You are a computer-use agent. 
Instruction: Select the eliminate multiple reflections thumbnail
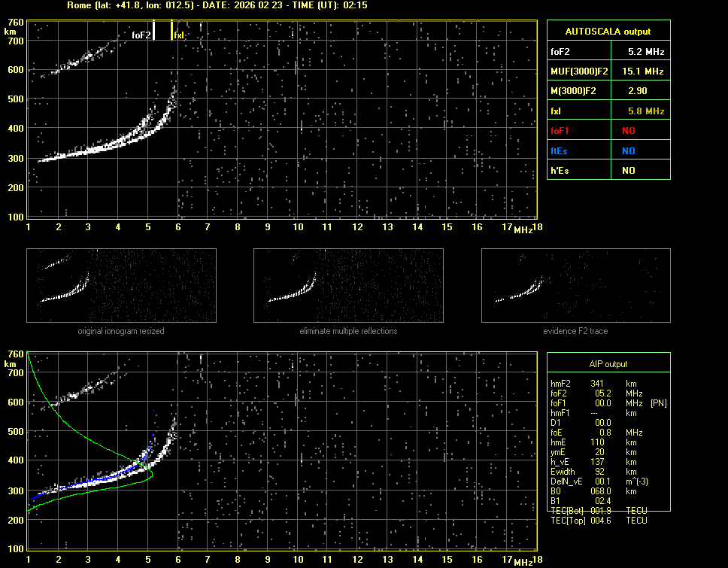click(x=348, y=285)
